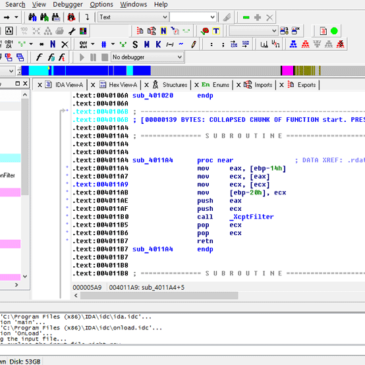Open the Debugger menu

[x=68, y=4]
